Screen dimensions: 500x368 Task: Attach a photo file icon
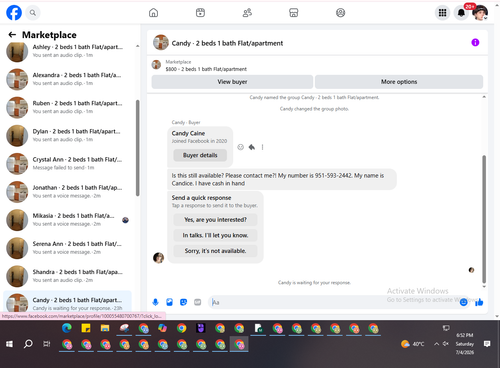(169, 302)
